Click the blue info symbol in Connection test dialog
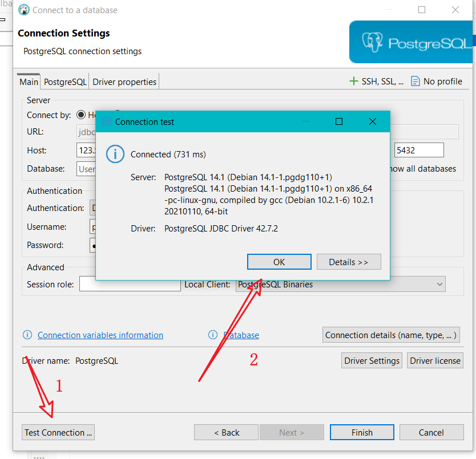476x459 pixels. click(115, 154)
